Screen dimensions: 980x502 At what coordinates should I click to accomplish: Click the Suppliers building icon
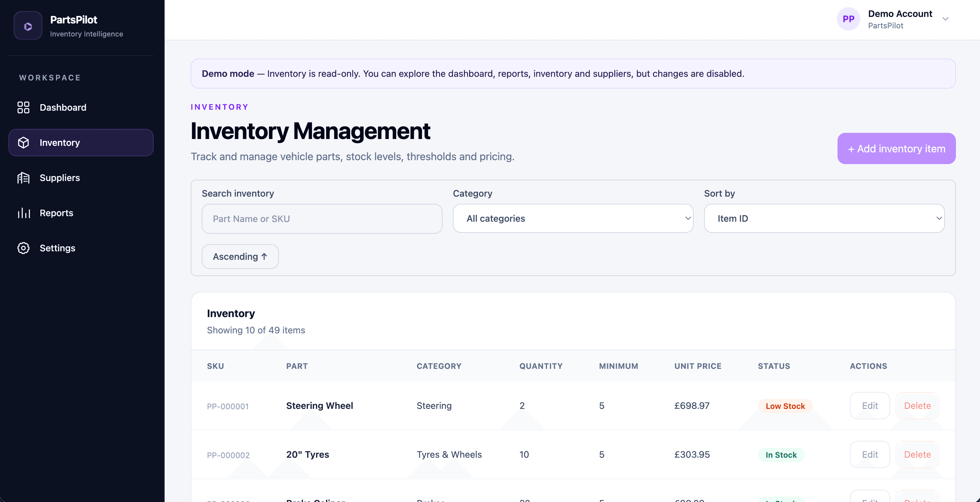tap(23, 178)
